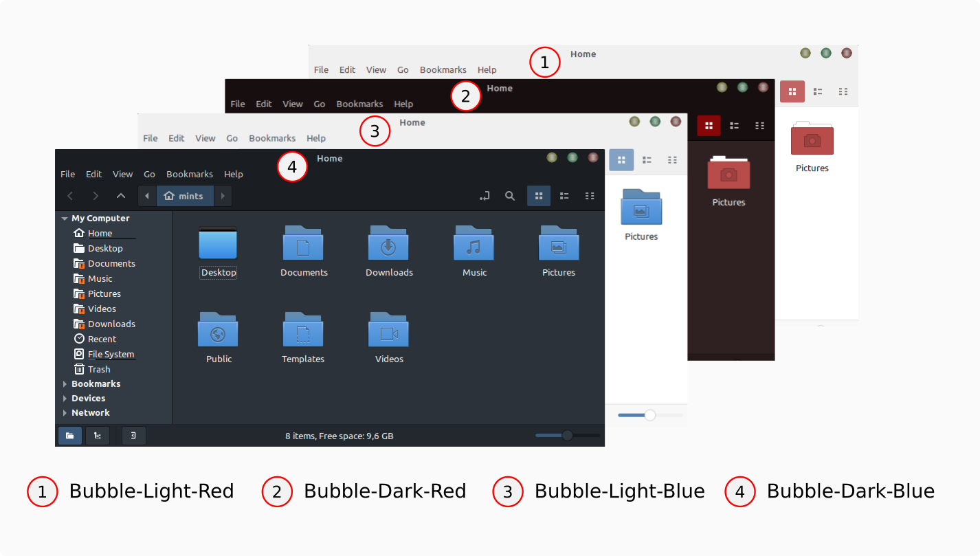Open the Go menu in the Bubble-Dark-Blue window
980x556 pixels.
coord(150,174)
